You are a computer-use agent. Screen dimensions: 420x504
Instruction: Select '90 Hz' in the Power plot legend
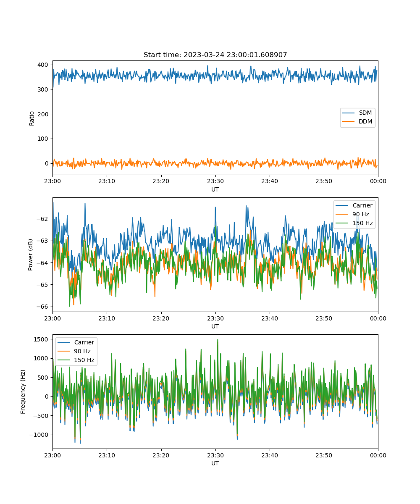(361, 214)
